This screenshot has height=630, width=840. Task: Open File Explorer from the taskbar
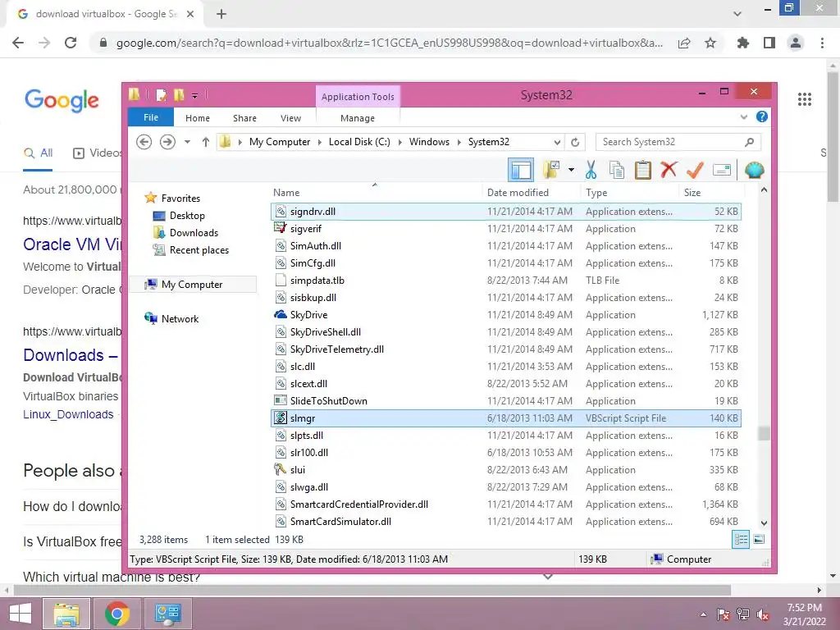click(x=66, y=614)
